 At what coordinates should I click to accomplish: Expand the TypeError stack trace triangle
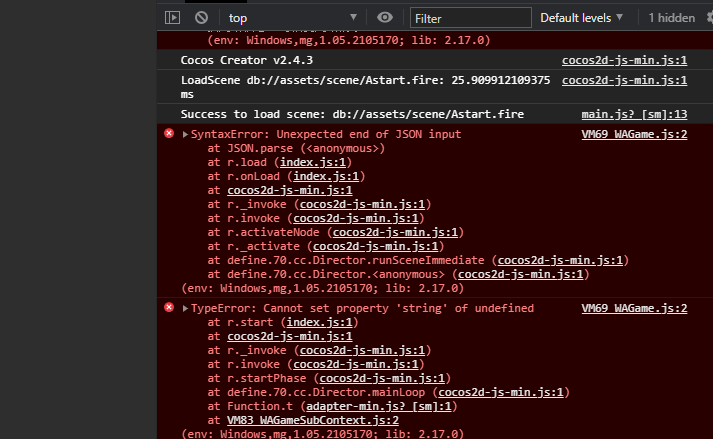pyautogui.click(x=185, y=308)
